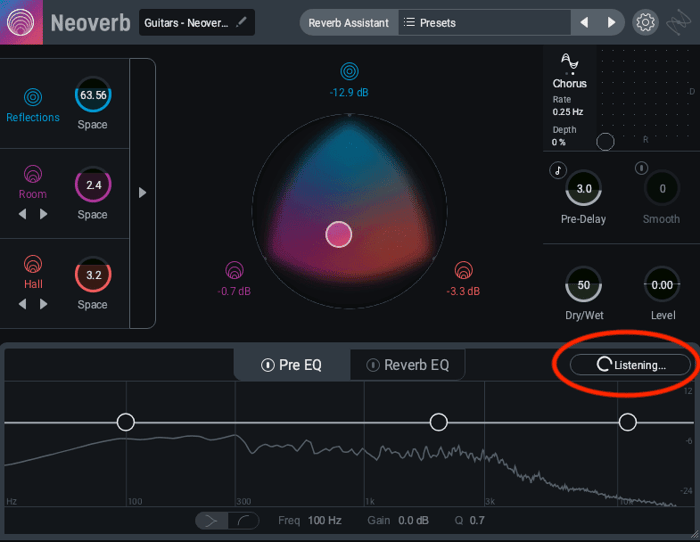
Task: Click Chorus Rate value 0.25 Hz
Action: (567, 112)
